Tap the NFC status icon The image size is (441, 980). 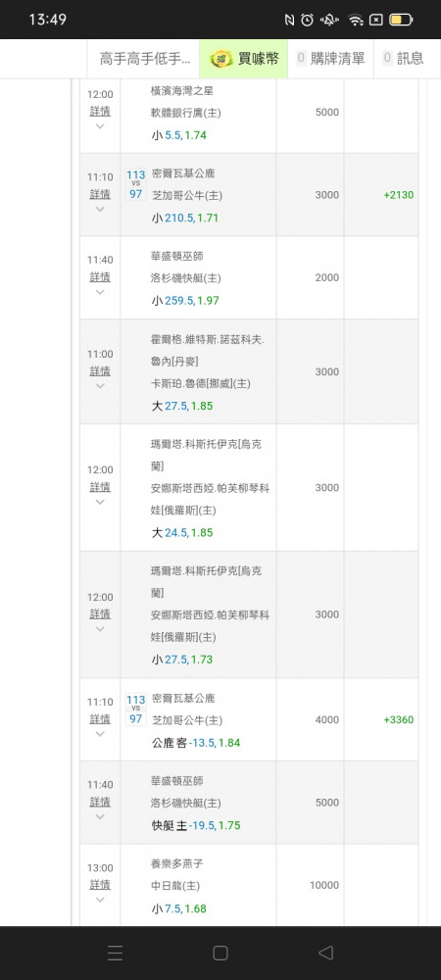[289, 20]
